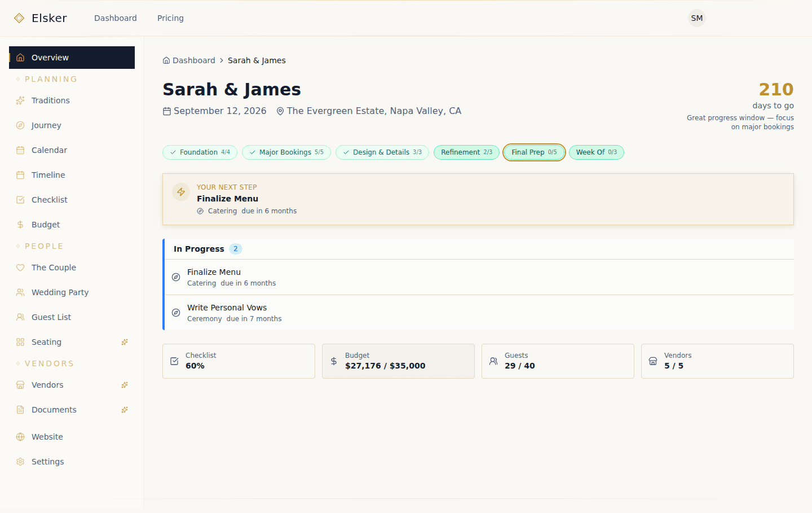Click the Elsker diamond logo
Screen dimensions: 812x513
click(x=20, y=17)
